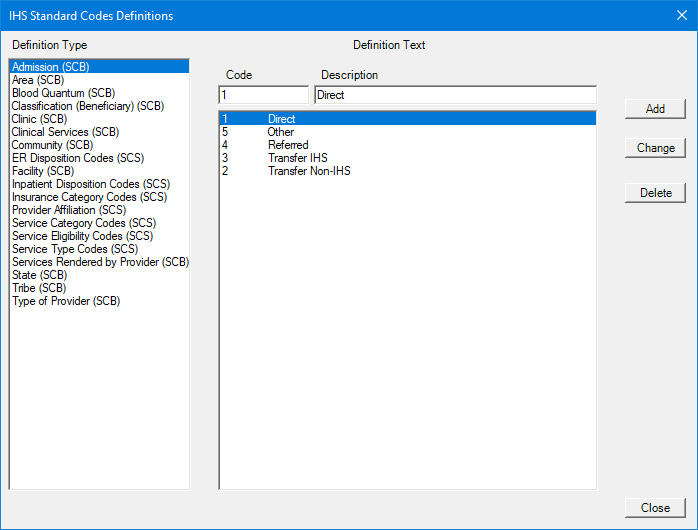Pick Provider Affiliation (SCS) entry
This screenshot has width=698, height=530.
pos(69,210)
